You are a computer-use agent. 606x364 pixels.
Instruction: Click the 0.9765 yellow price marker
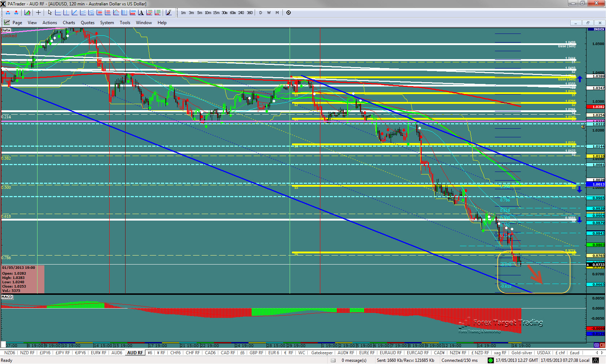pos(596,256)
